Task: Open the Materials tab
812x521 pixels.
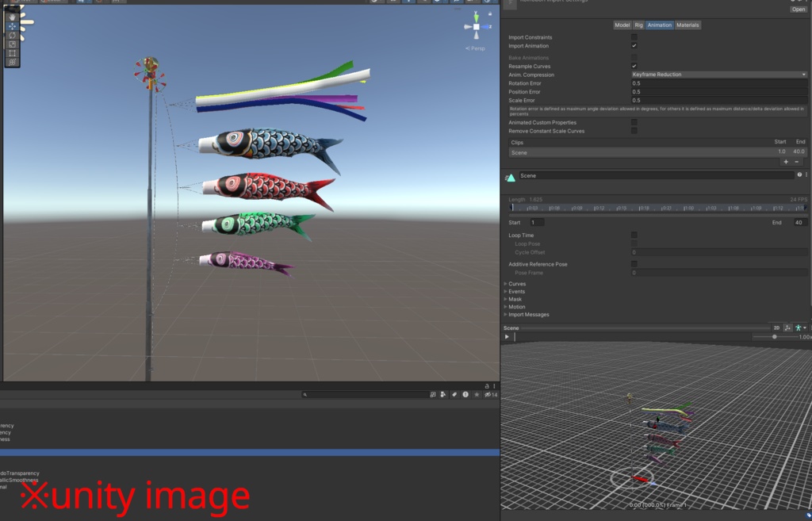Action: (x=688, y=25)
